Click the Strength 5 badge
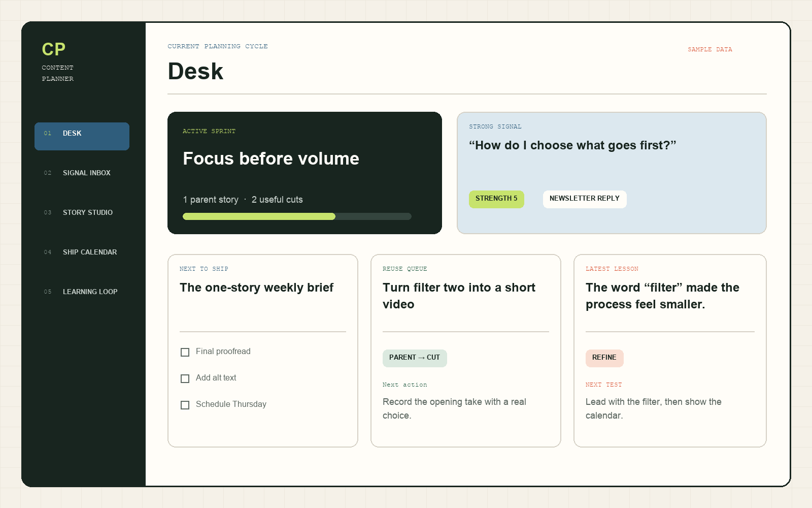 [x=496, y=199]
